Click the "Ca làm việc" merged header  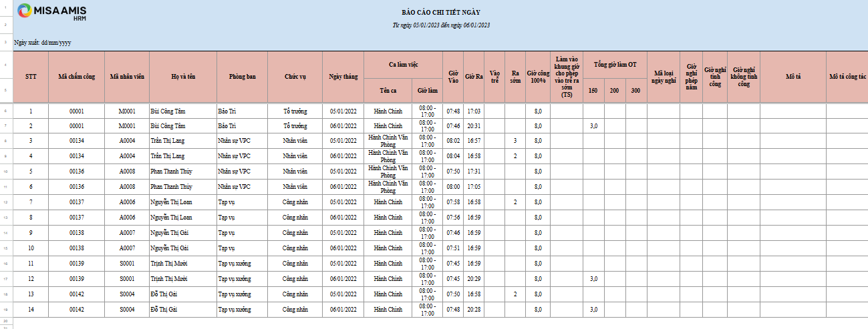click(403, 65)
